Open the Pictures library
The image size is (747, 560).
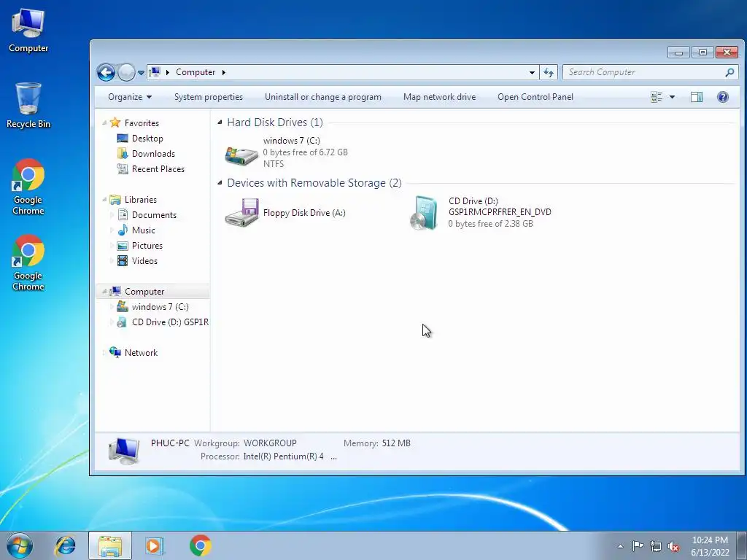147,246
